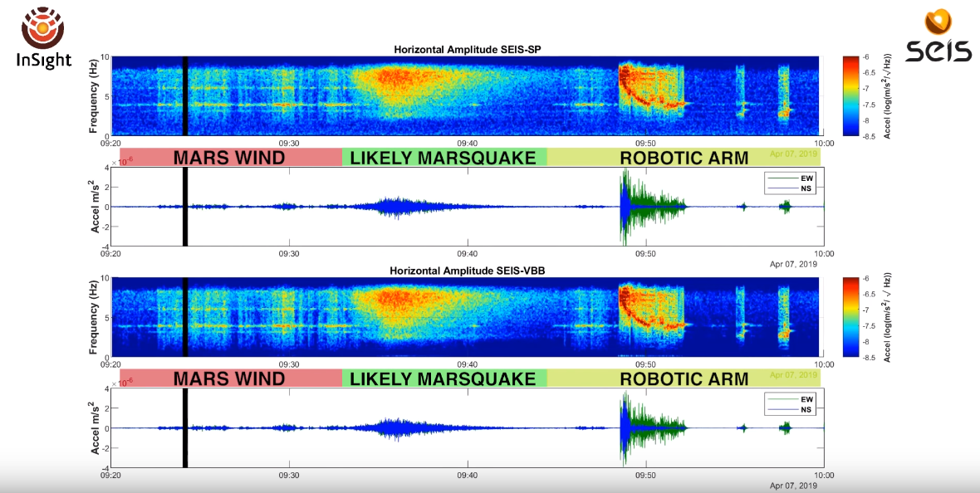Click the MARS WIND band under SEIS-VBB spectrogram

pos(229,379)
